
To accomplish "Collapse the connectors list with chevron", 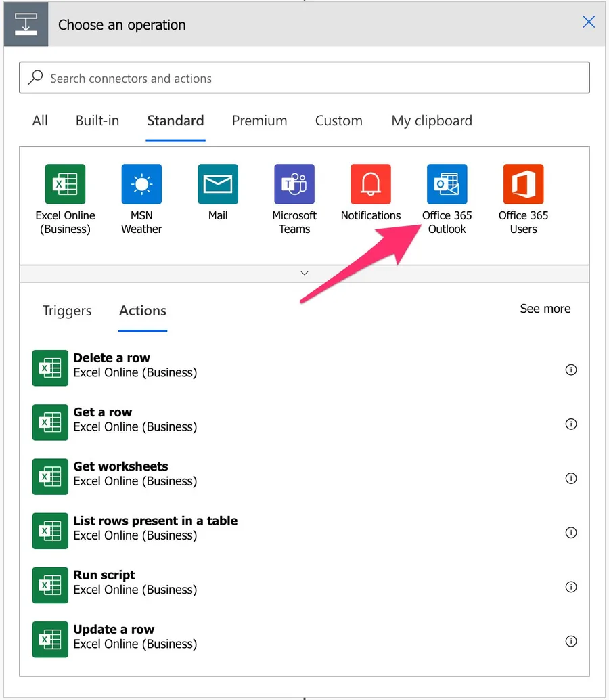I will coord(304,273).
